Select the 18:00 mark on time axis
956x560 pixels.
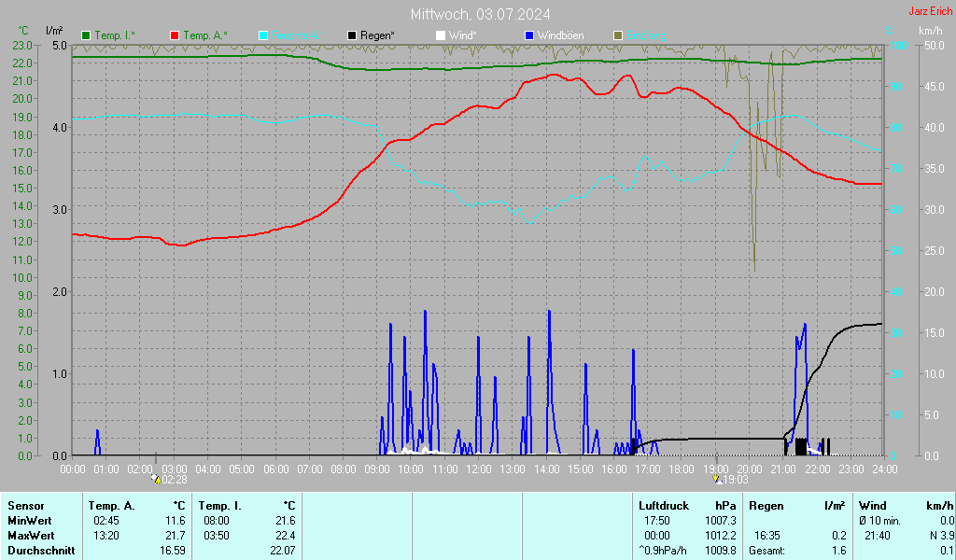[x=682, y=469]
